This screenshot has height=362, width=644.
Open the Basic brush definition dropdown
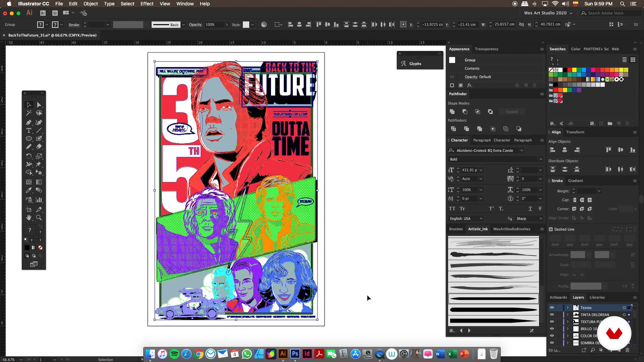[183, 24]
